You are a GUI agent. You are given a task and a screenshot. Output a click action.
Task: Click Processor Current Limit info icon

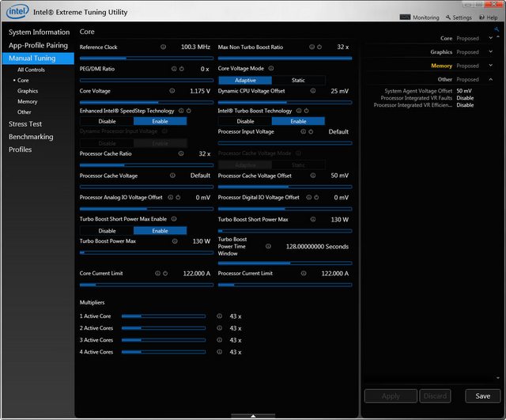tap(304, 273)
